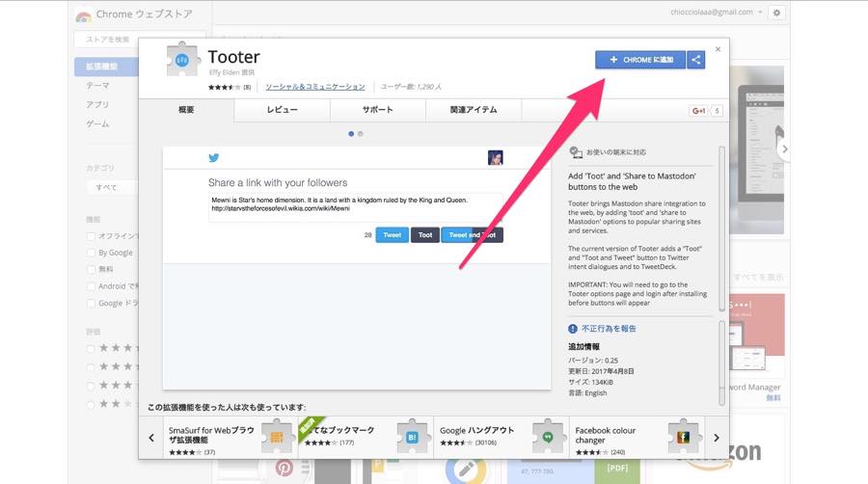The height and width of the screenshot is (484, 868).
Task: Click the 不正行為を報告 link
Action: click(609, 329)
